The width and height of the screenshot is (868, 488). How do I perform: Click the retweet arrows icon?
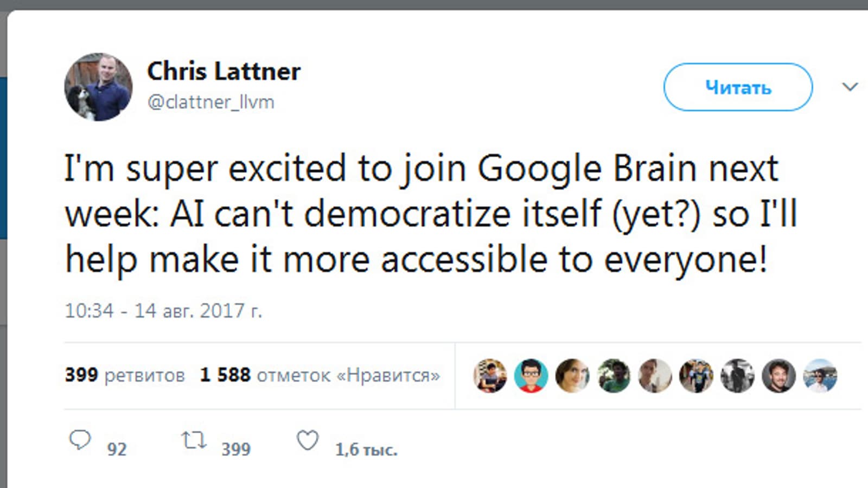194,440
